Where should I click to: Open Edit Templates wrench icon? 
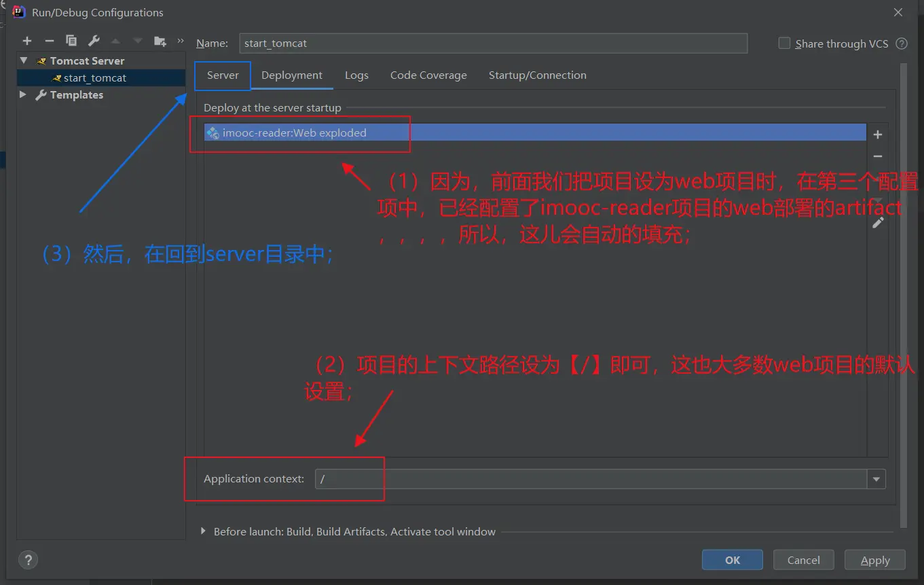94,41
